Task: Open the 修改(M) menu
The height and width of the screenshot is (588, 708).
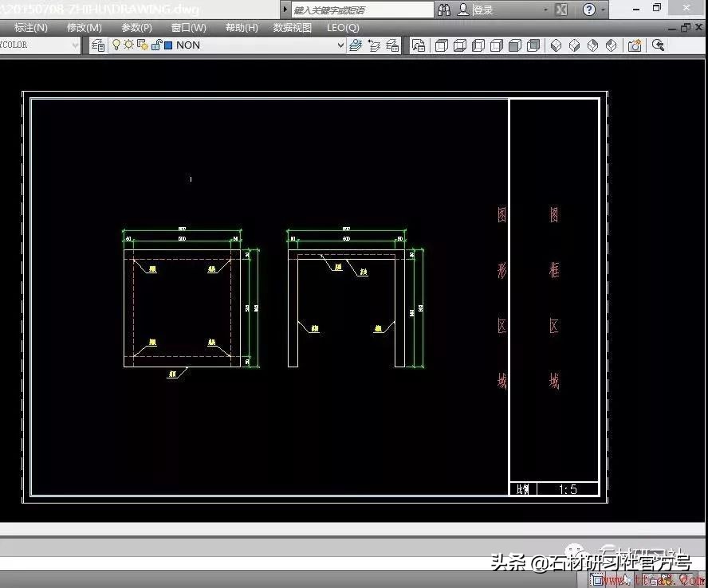Action: (x=85, y=28)
